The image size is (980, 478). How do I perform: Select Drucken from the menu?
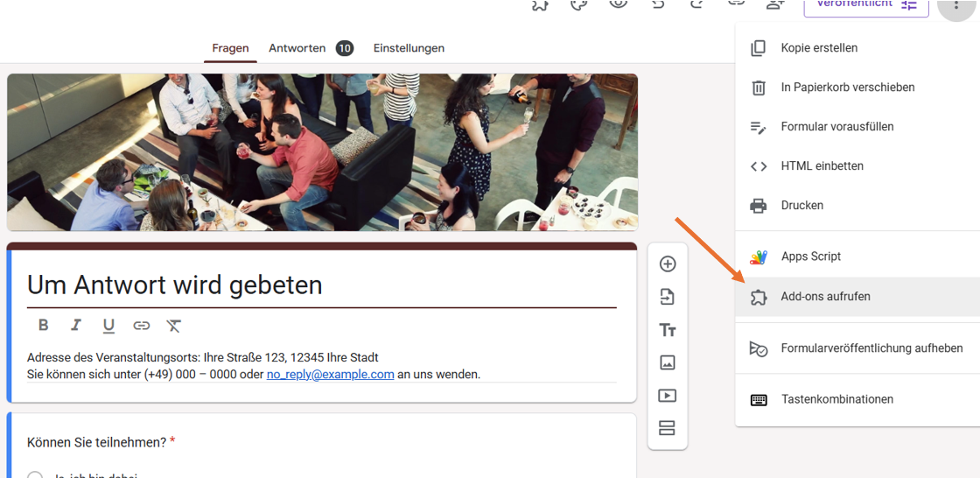(x=857, y=205)
